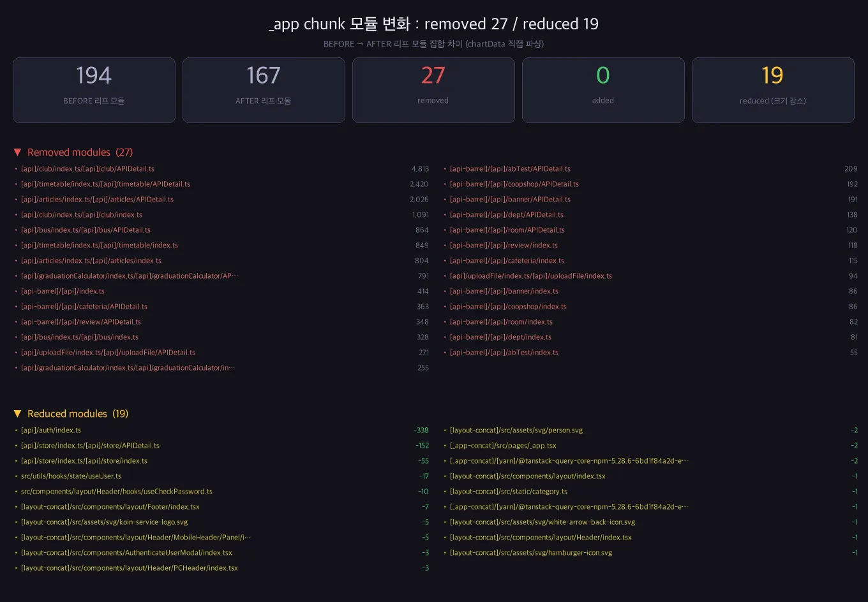Select [api]/club/index.ts[api]/club/APIDetail.ts row
This screenshot has width=868, height=602.
point(221,169)
